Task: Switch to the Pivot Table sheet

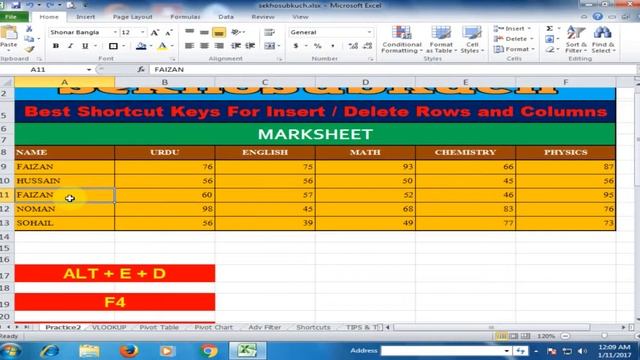Action: coord(159,327)
